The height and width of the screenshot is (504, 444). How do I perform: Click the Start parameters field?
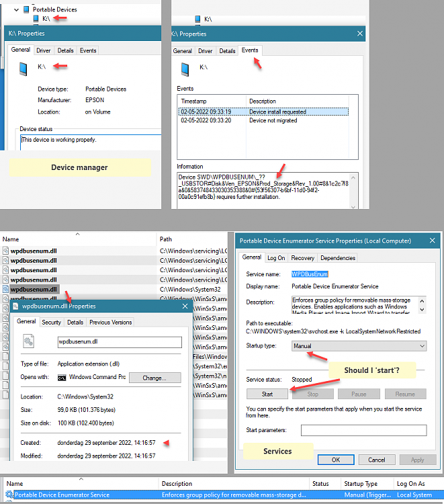pyautogui.click(x=363, y=430)
